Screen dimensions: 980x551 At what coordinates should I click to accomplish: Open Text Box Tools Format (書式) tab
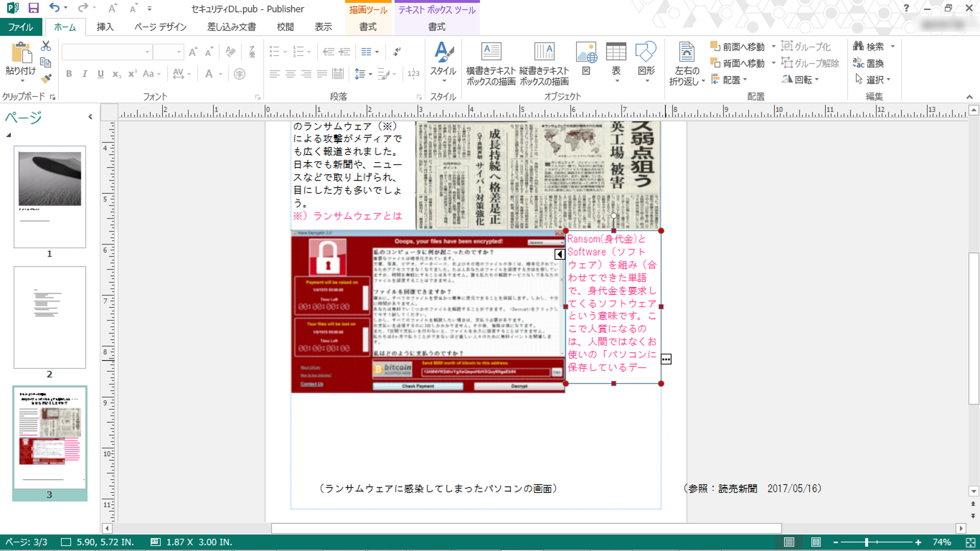point(437,27)
